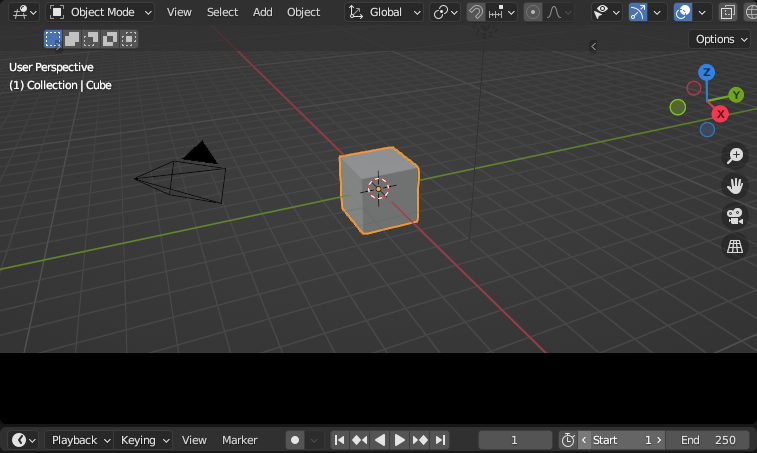Viewport: 757px width, 453px height.
Task: Toggle X-ray mode
Action: (x=728, y=12)
